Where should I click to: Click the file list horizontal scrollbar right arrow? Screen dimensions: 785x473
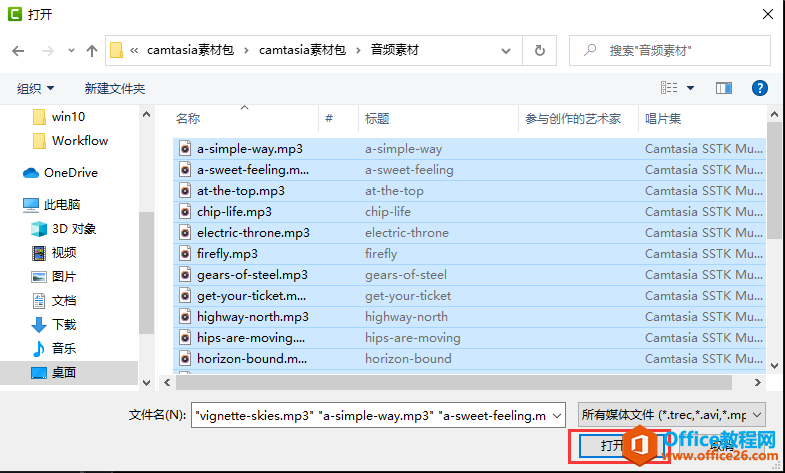757,383
